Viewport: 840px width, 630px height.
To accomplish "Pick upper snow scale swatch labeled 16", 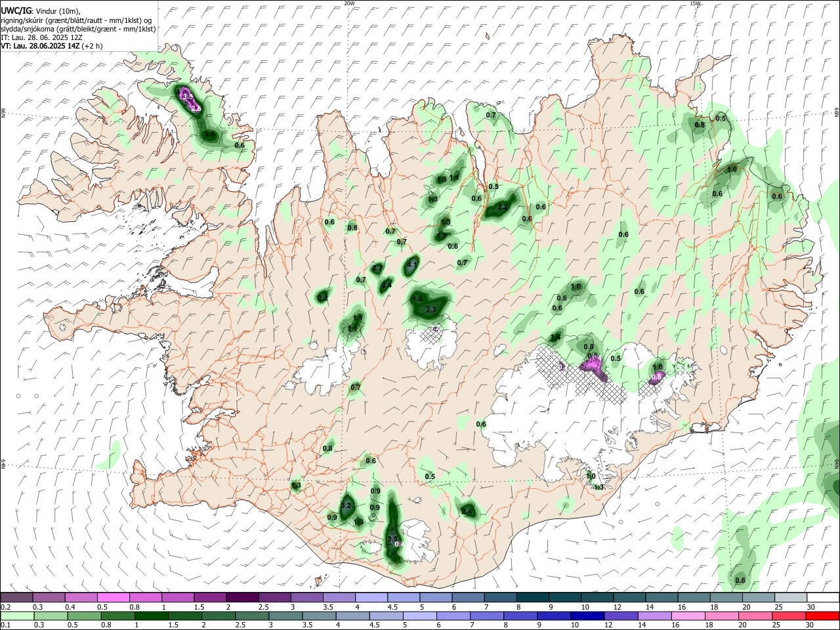I will [x=693, y=597].
